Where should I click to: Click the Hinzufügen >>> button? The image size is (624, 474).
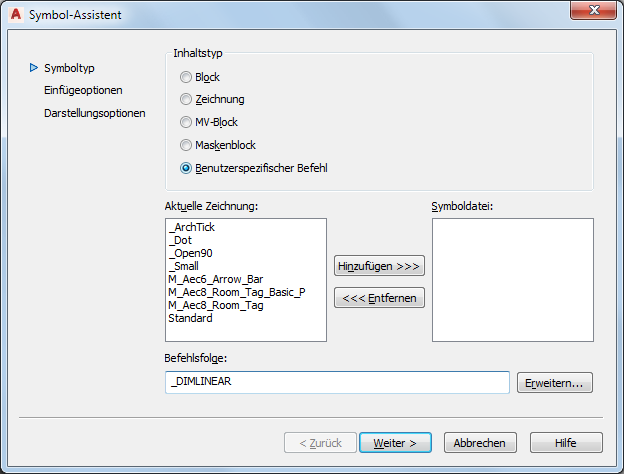tap(380, 266)
